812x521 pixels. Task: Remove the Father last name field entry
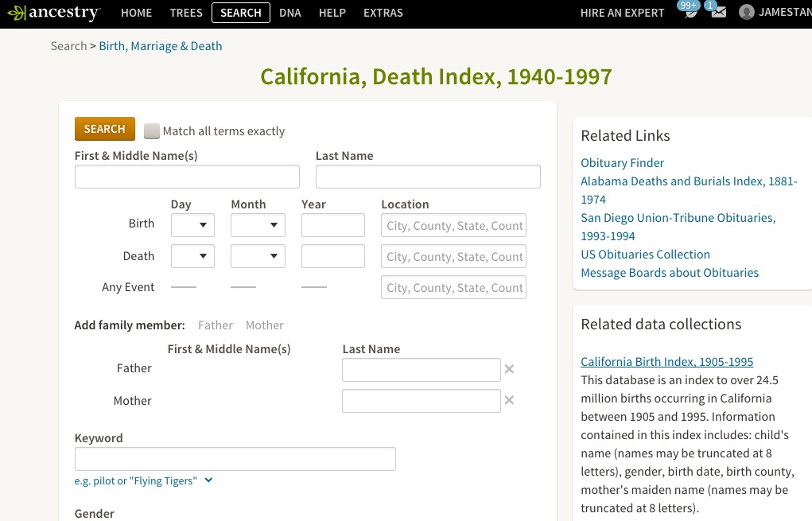(x=508, y=368)
